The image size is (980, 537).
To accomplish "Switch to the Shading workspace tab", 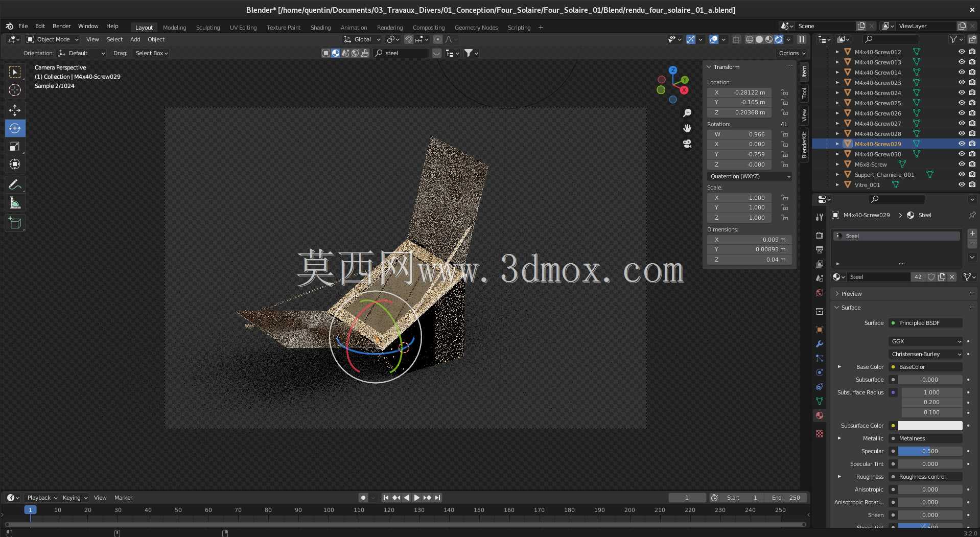I will [x=320, y=28].
